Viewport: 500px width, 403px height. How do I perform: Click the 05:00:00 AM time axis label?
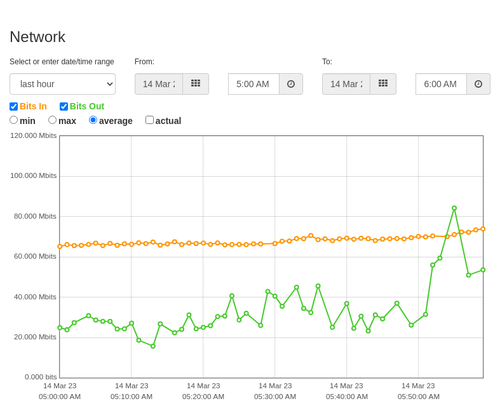(60, 397)
